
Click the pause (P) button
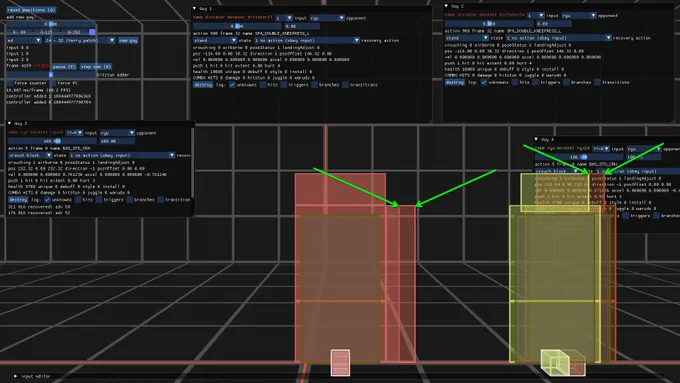click(64, 67)
